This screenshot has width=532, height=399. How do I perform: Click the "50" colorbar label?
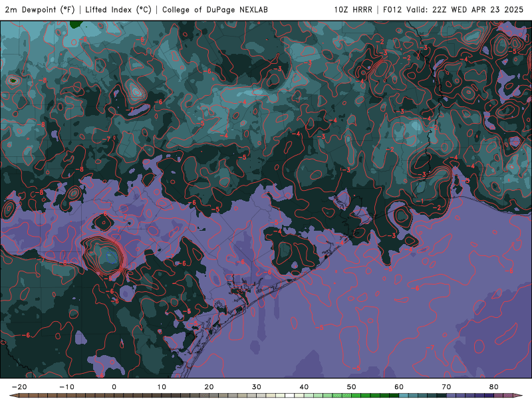point(352,387)
